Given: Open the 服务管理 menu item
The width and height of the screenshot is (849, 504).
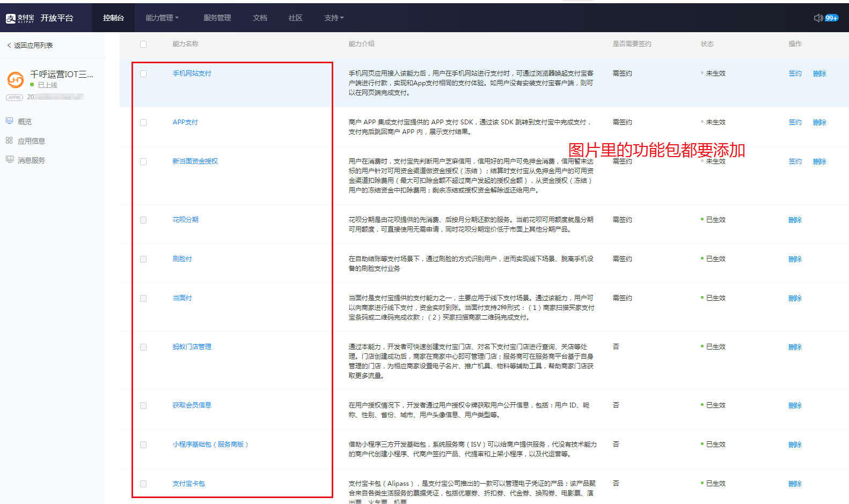Looking at the screenshot, I should pyautogui.click(x=217, y=18).
